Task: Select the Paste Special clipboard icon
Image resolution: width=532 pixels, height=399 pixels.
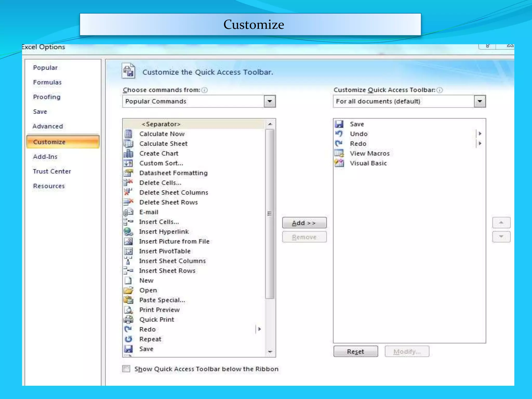Action: pyautogui.click(x=128, y=300)
